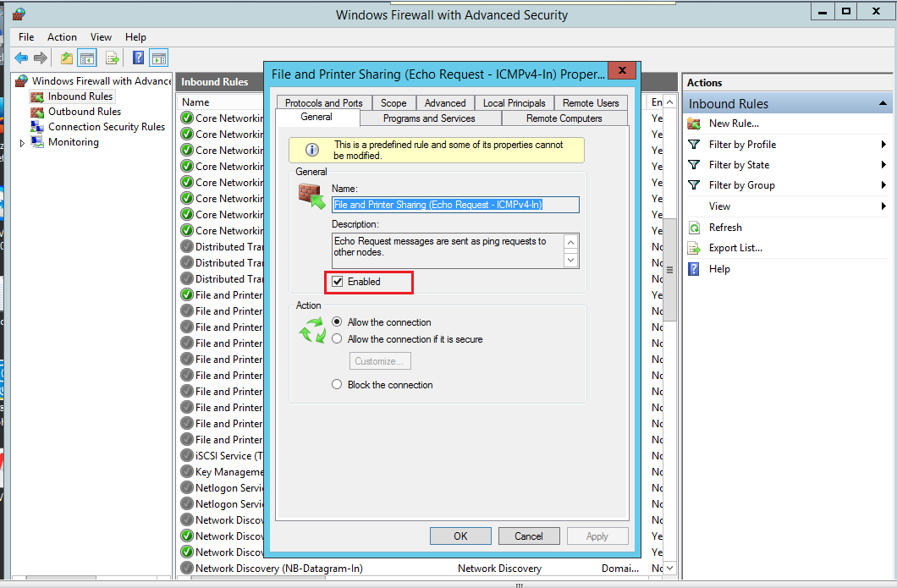897x588 pixels.
Task: Switch to the Programs and Services tab
Action: (x=430, y=118)
